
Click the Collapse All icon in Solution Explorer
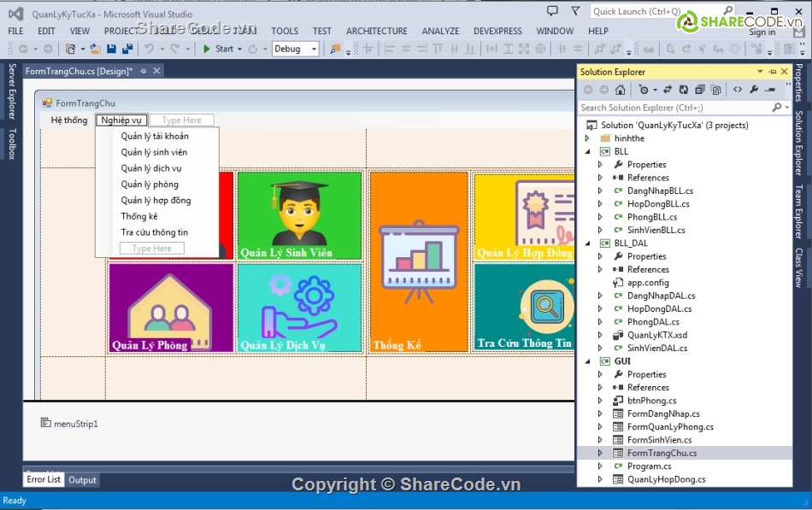tap(700, 90)
